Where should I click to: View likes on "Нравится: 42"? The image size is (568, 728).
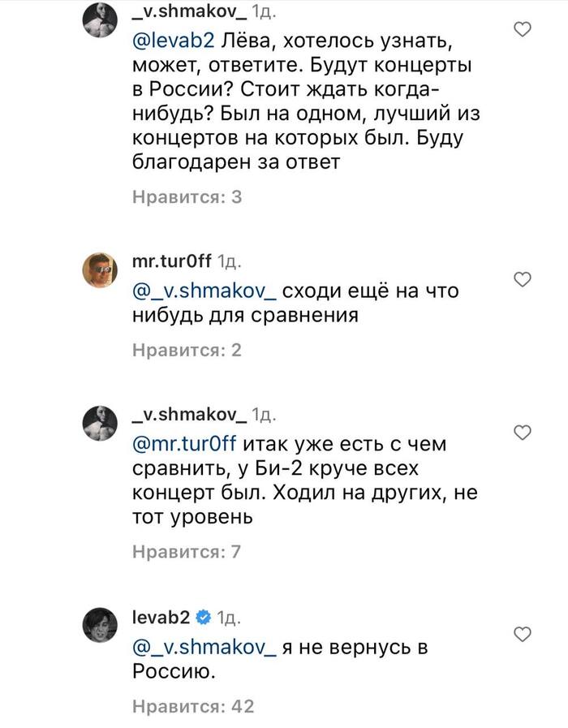pyautogui.click(x=193, y=705)
